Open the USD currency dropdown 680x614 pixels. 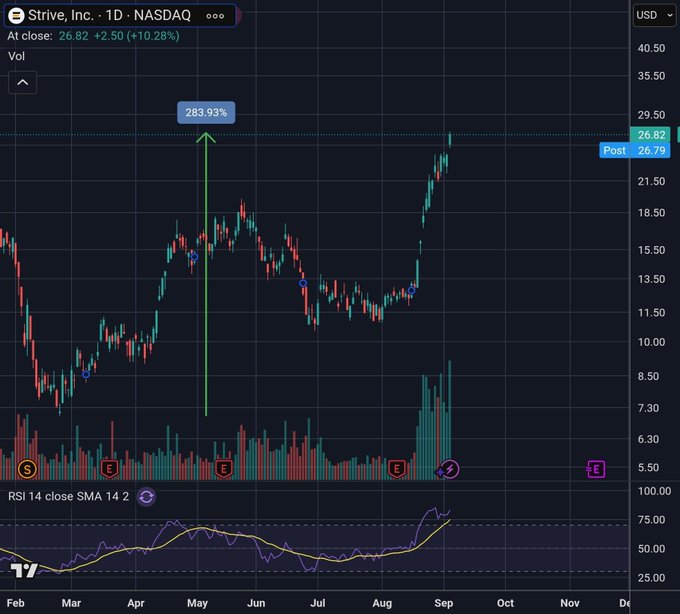[654, 15]
